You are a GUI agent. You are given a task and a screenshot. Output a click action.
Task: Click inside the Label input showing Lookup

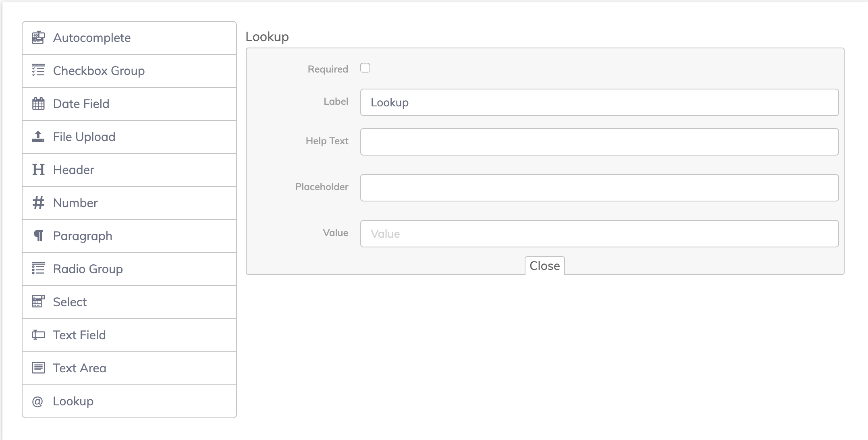tap(600, 102)
